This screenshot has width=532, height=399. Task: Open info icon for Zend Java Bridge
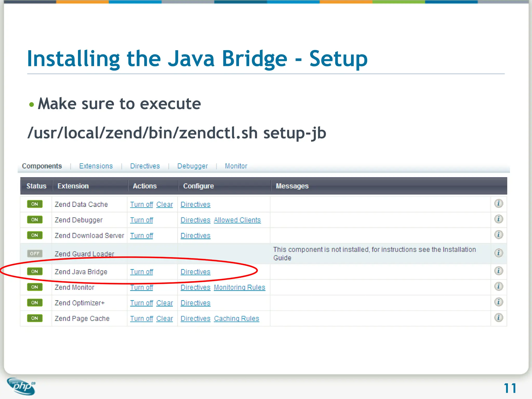pyautogui.click(x=498, y=271)
